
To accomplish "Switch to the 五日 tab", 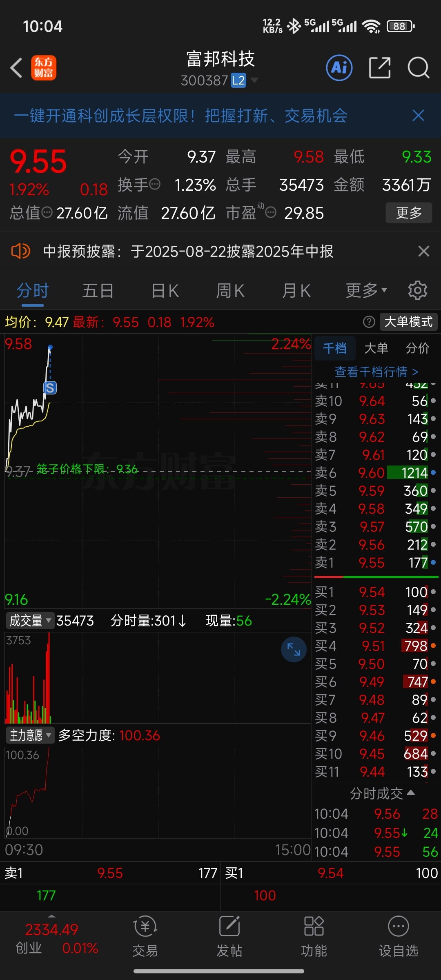I will [x=98, y=291].
